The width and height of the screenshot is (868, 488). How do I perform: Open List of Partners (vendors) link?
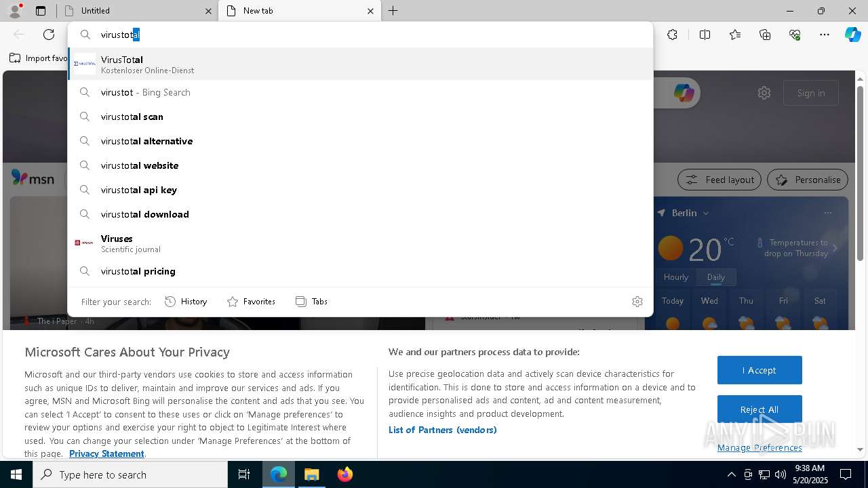point(443,430)
